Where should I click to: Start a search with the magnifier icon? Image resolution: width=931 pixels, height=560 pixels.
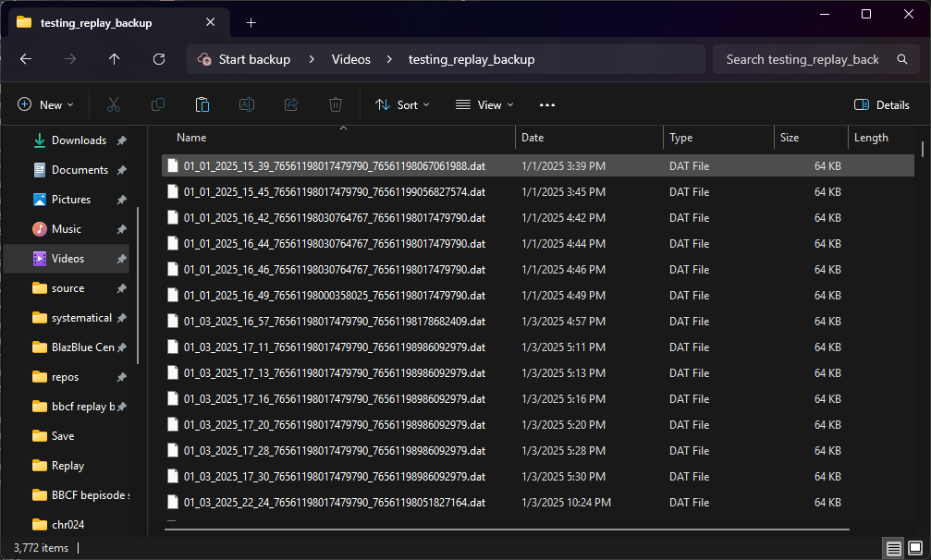901,58
